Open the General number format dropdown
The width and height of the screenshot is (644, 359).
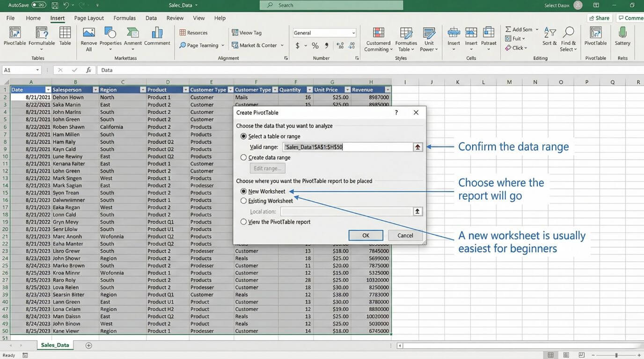(352, 32)
